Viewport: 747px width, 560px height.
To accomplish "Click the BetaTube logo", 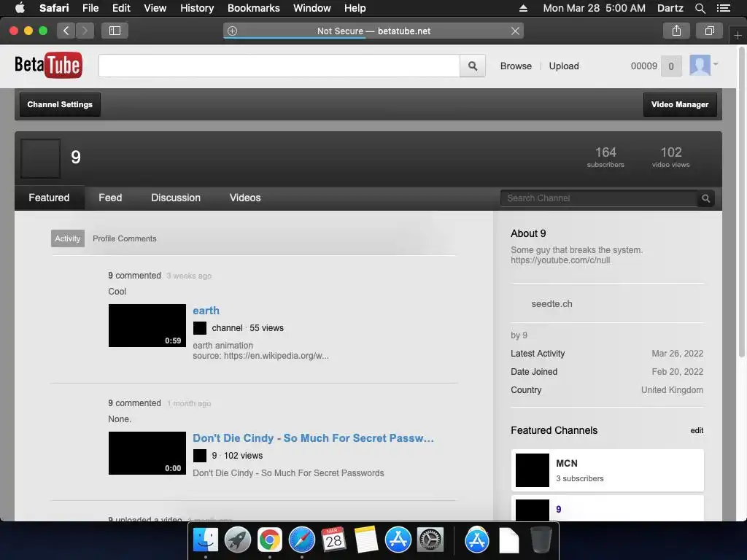I will click(x=48, y=65).
